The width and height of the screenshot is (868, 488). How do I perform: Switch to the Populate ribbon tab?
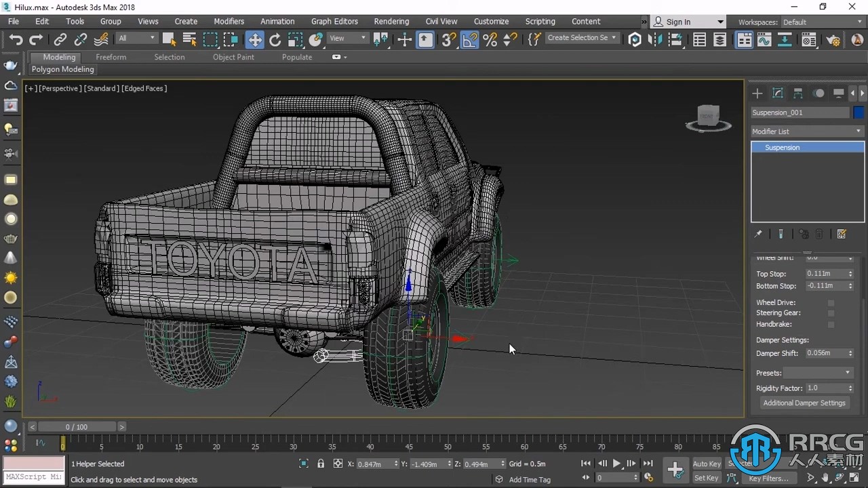coord(297,57)
